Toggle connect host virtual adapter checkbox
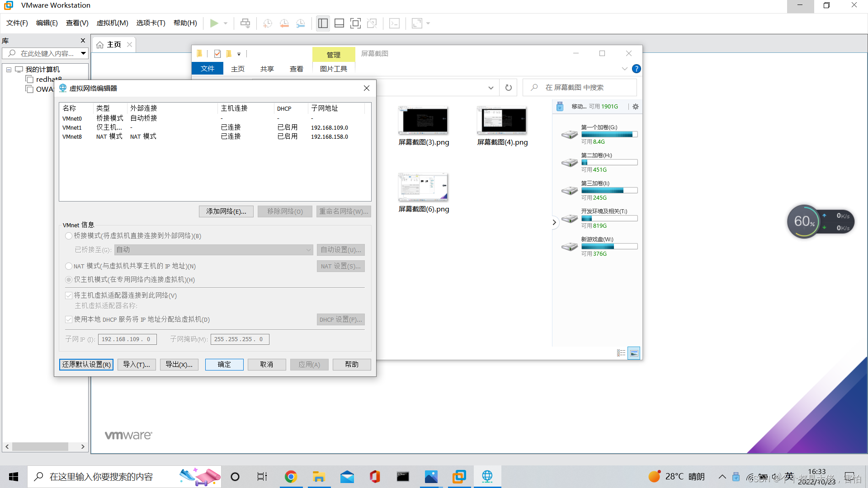The image size is (868, 488). point(69,296)
